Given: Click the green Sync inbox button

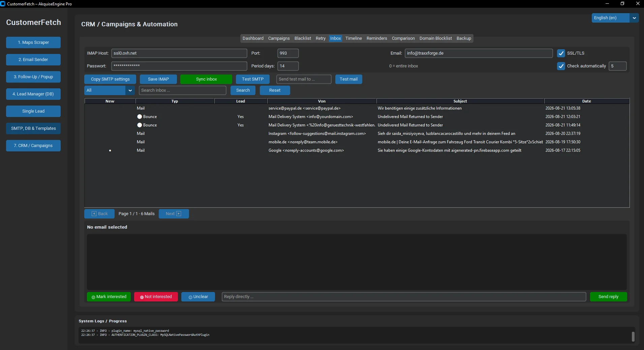Looking at the screenshot, I should click(x=206, y=79).
